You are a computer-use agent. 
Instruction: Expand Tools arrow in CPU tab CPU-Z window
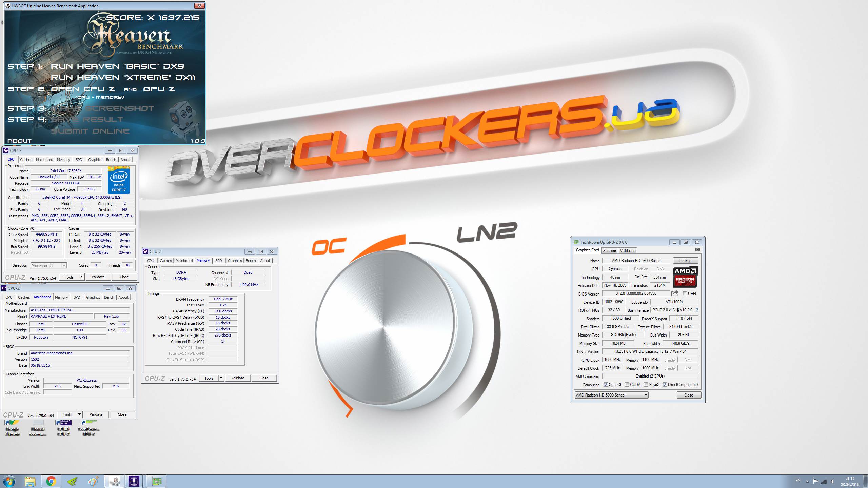[x=81, y=277]
